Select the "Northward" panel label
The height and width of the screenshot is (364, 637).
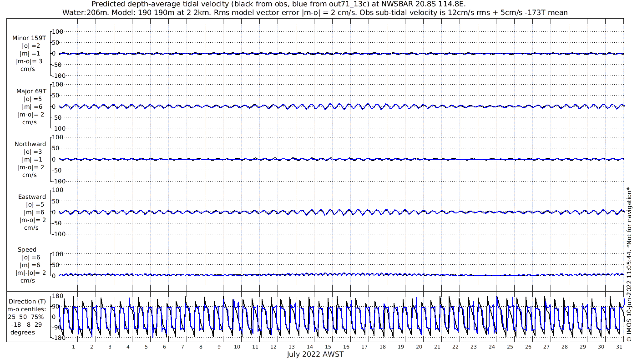pos(30,144)
